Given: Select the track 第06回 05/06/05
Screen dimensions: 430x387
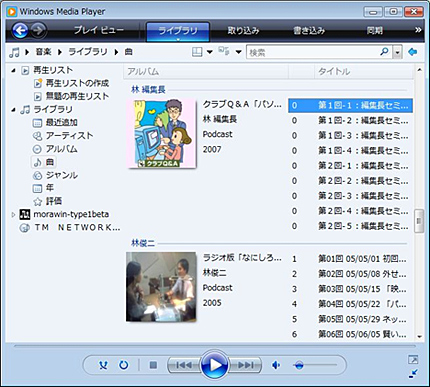Looking at the screenshot, I should tap(350, 334).
